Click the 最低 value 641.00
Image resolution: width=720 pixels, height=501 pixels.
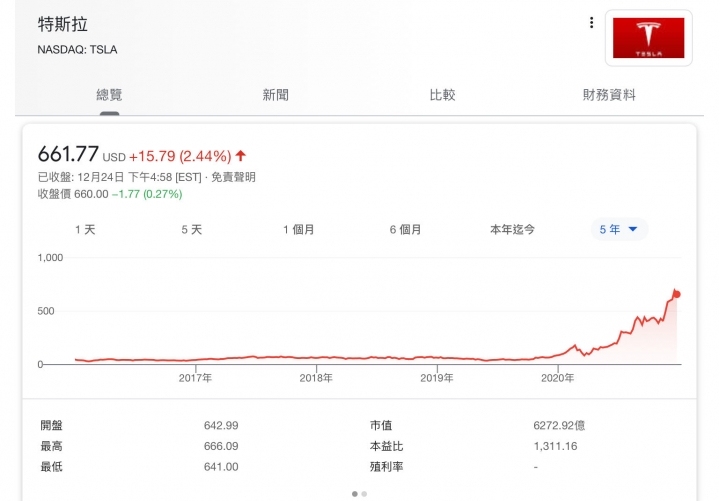click(x=221, y=467)
